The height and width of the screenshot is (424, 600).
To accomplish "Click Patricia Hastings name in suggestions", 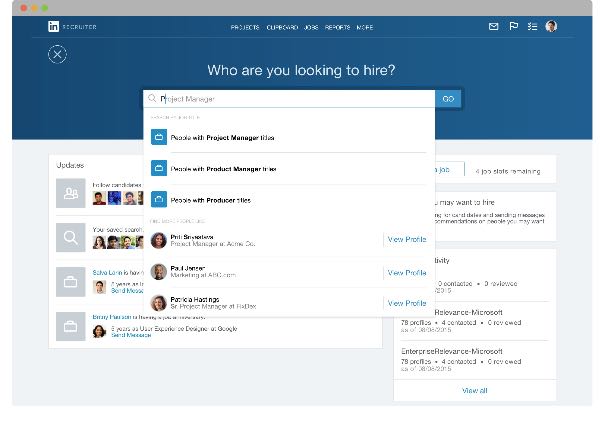I will click(x=195, y=299).
